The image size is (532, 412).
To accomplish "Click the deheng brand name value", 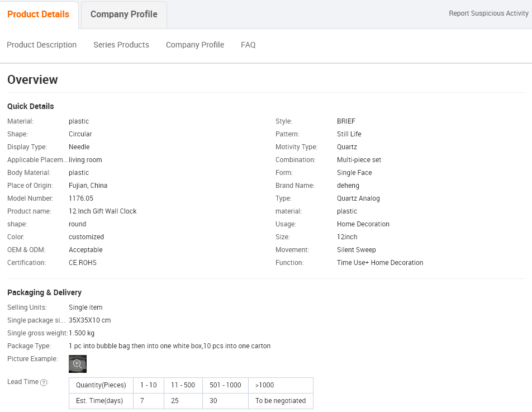I will click(348, 186).
